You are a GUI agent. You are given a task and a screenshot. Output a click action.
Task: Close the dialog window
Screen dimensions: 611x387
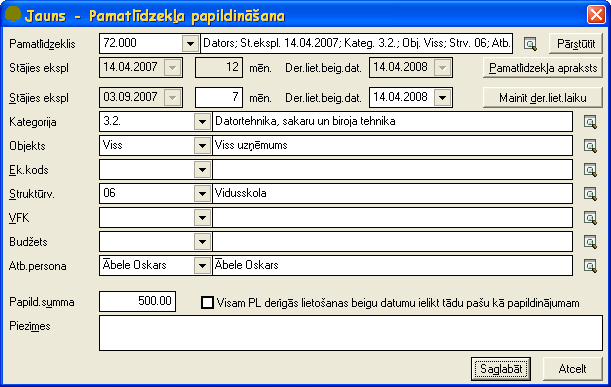(x=596, y=15)
